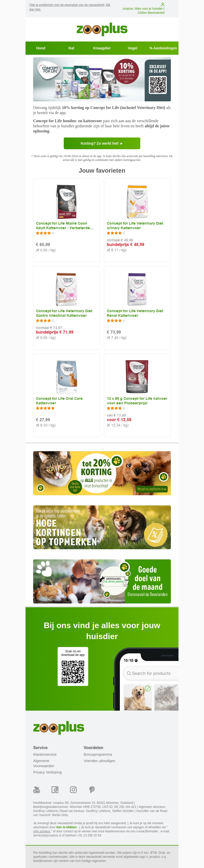This screenshot has height=868, width=204.
Task: Open the Facebook social icon
Action: [x=55, y=790]
